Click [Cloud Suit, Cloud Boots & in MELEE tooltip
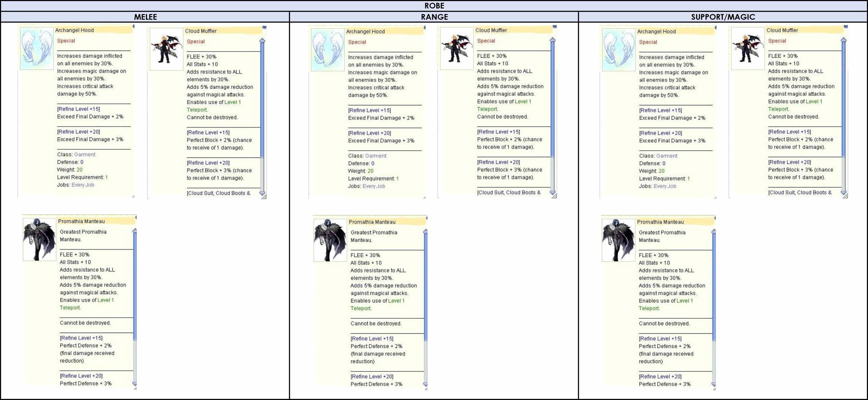 (219, 193)
